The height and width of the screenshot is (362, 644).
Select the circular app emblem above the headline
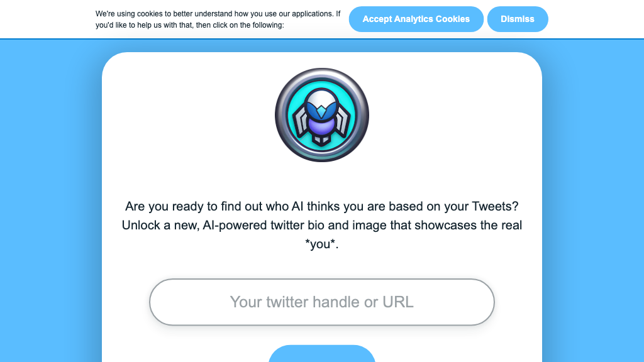[x=321, y=114]
